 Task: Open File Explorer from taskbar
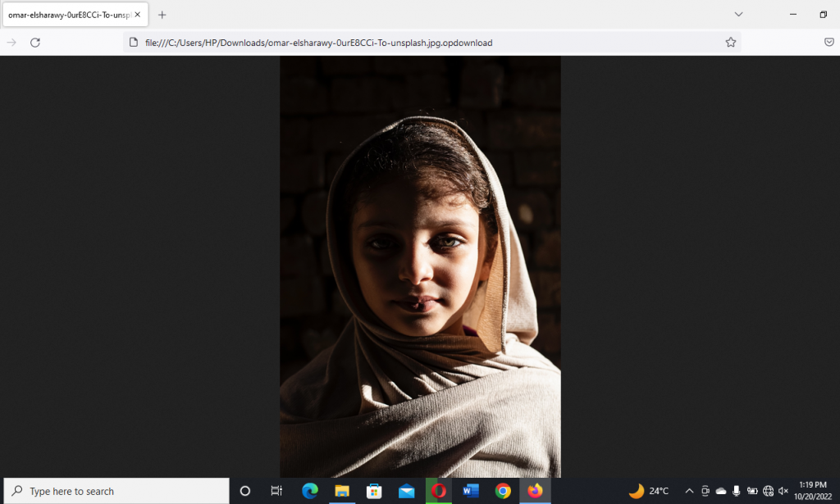pos(342,491)
